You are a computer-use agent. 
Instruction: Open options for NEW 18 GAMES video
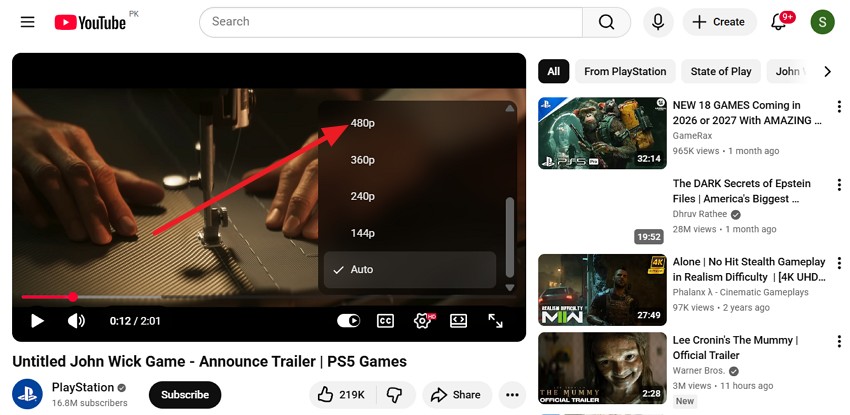coord(839,107)
